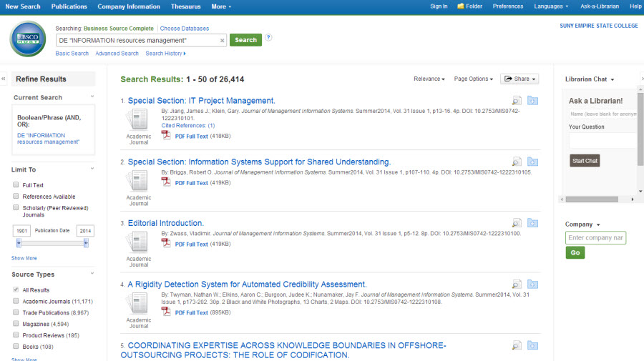The height and width of the screenshot is (361, 644).
Task: Click the Your Question chat text box
Action: [x=603, y=141]
